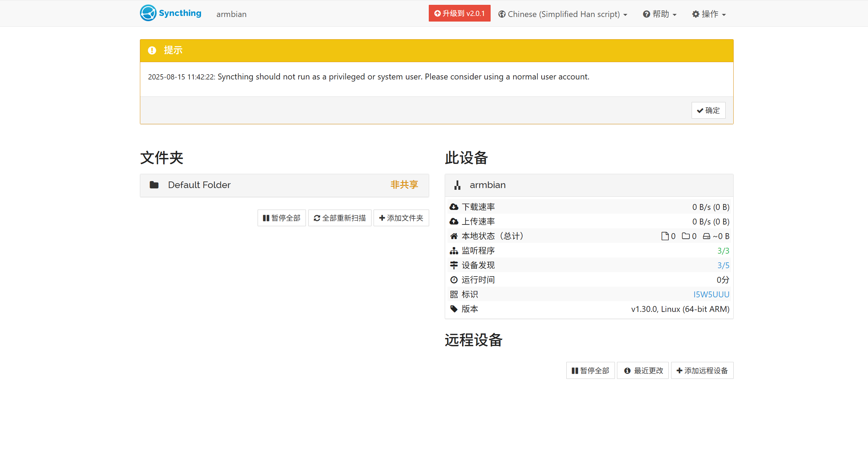This screenshot has height=458, width=868.
Task: Click the 版本 row label
Action: [470, 309]
